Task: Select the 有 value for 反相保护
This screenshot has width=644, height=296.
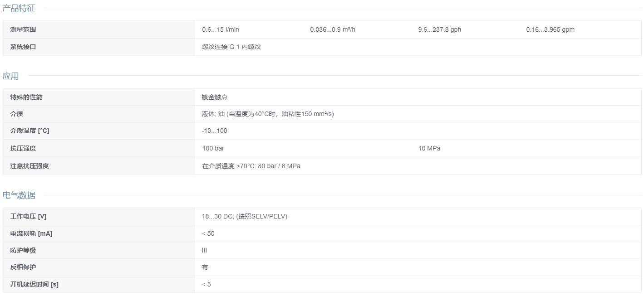Action: (x=205, y=267)
